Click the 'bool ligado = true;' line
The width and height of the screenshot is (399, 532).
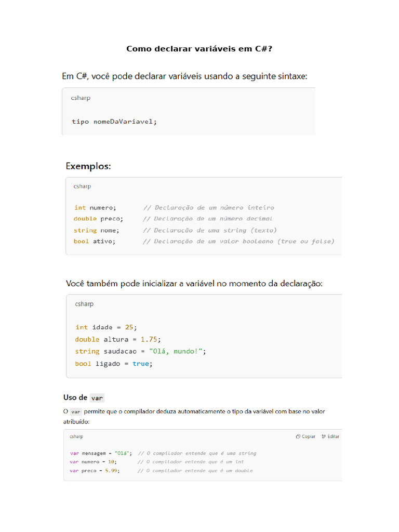(x=114, y=364)
